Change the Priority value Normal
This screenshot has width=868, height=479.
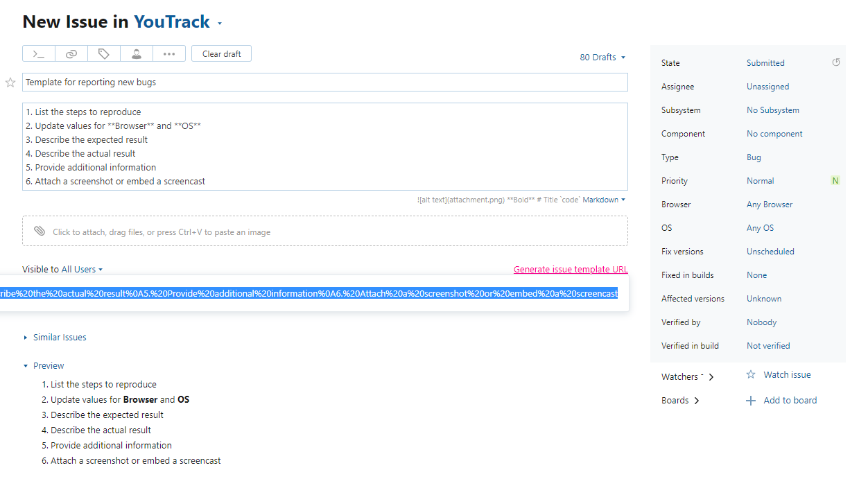[761, 181]
